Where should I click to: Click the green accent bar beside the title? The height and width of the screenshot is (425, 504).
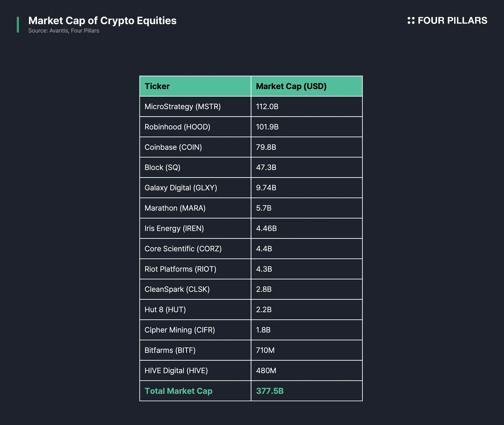point(18,25)
